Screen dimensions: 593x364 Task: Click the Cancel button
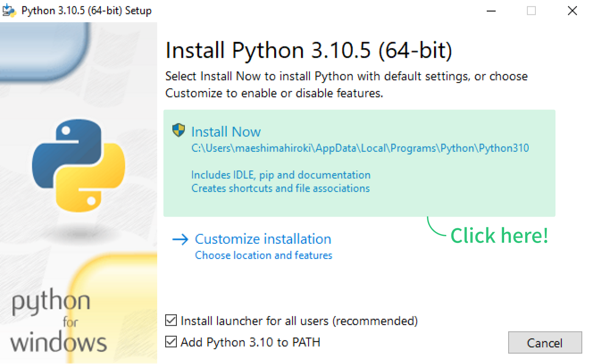(x=545, y=343)
